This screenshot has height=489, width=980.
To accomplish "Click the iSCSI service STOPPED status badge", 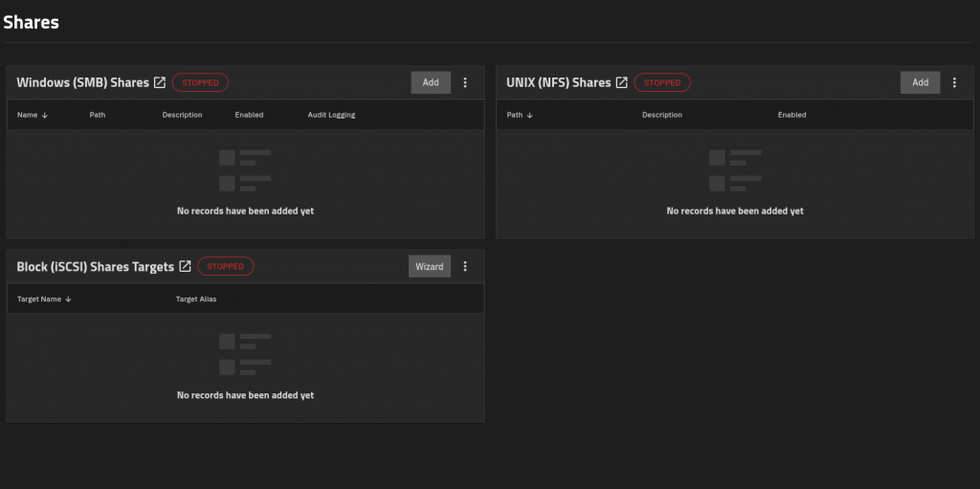I will click(x=226, y=267).
